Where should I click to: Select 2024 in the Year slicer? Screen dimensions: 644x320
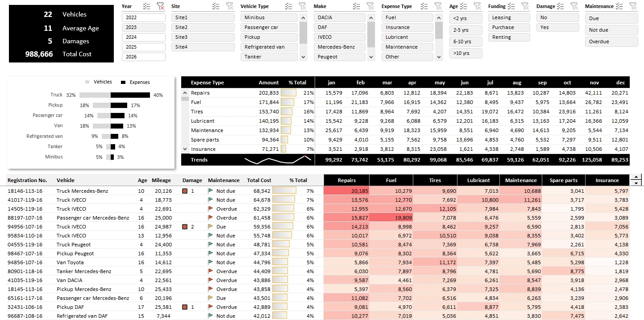click(x=144, y=37)
